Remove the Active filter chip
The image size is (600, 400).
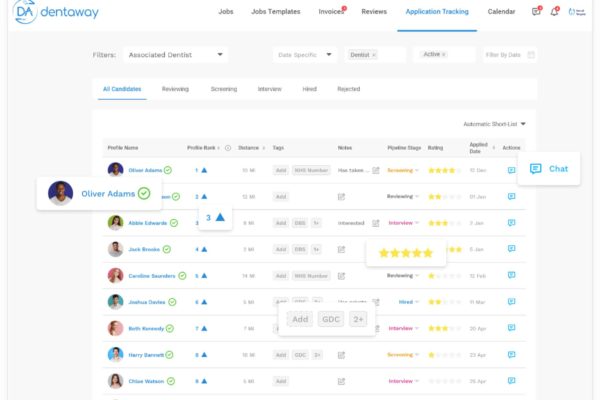[443, 54]
